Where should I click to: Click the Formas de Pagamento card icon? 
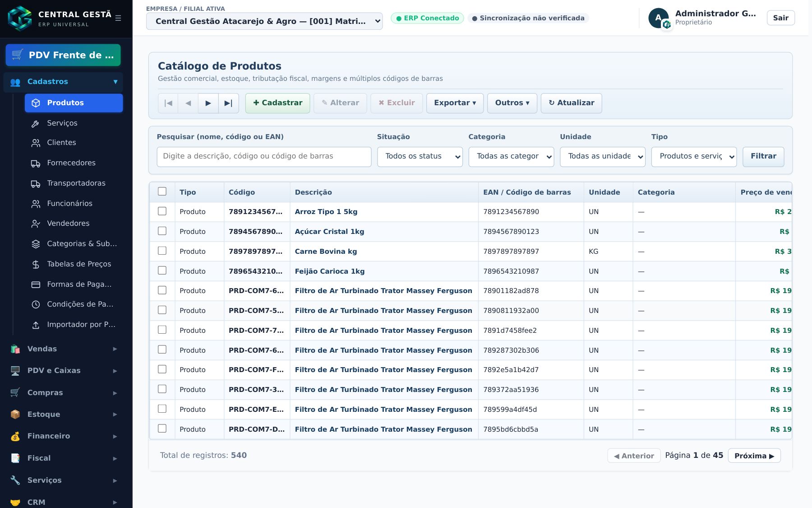pos(36,284)
